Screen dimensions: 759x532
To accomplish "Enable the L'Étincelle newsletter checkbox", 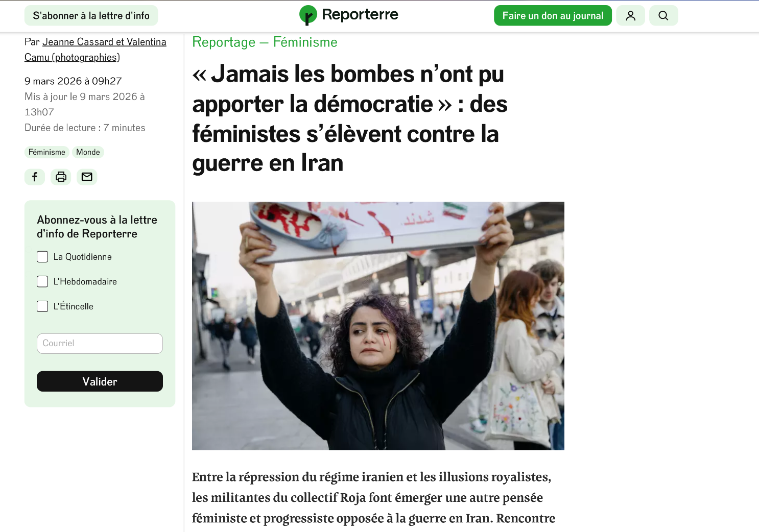I will (x=42, y=306).
